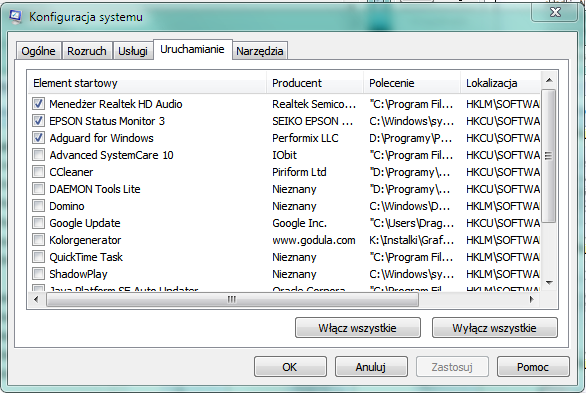Click producer cell Performix LLC
586x393 pixels.
(x=305, y=138)
